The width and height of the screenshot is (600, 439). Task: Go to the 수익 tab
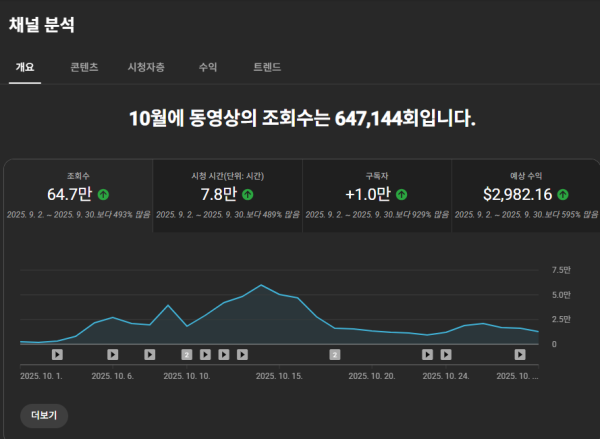pyautogui.click(x=208, y=67)
